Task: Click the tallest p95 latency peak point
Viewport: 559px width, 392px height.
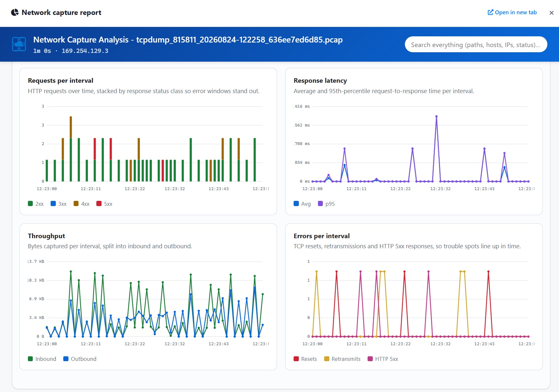Action: pyautogui.click(x=436, y=116)
